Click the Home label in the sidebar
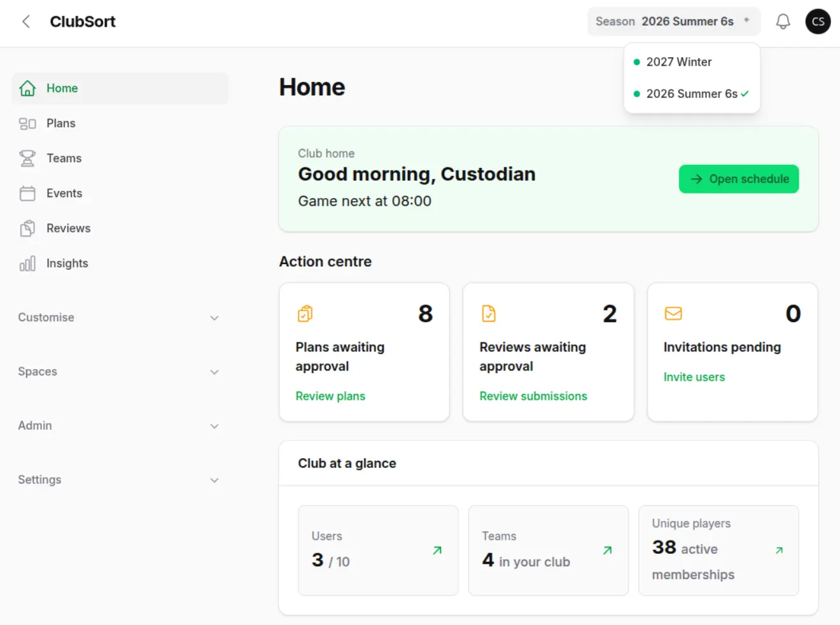This screenshot has height=625, width=840. pos(62,88)
